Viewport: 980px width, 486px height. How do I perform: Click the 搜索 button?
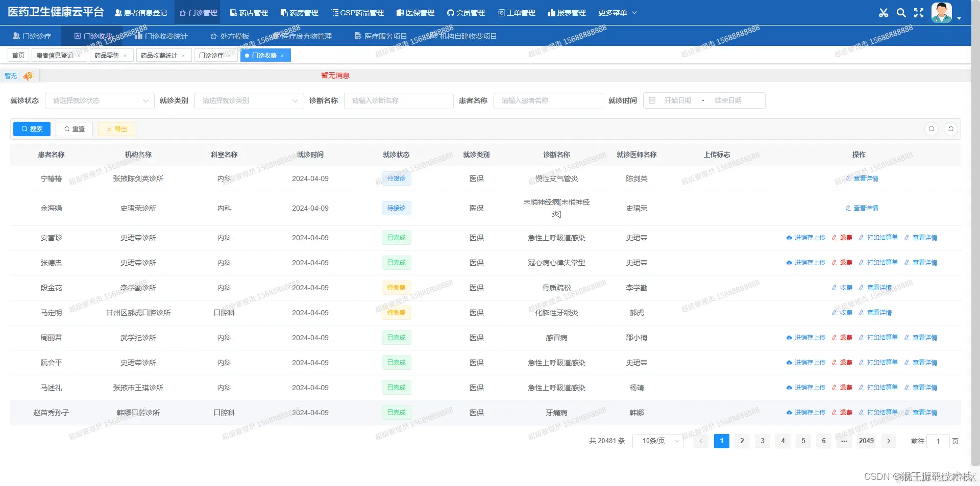[32, 129]
